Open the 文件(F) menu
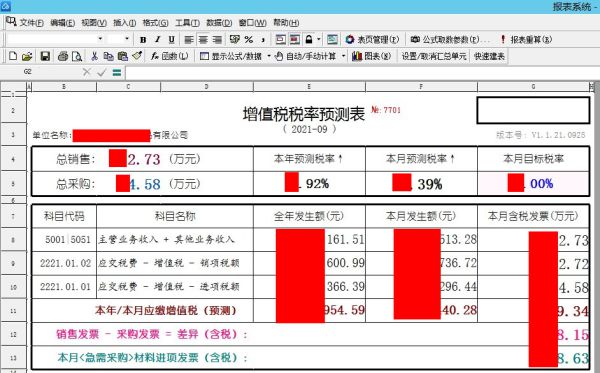The image size is (600, 373). pos(31,23)
